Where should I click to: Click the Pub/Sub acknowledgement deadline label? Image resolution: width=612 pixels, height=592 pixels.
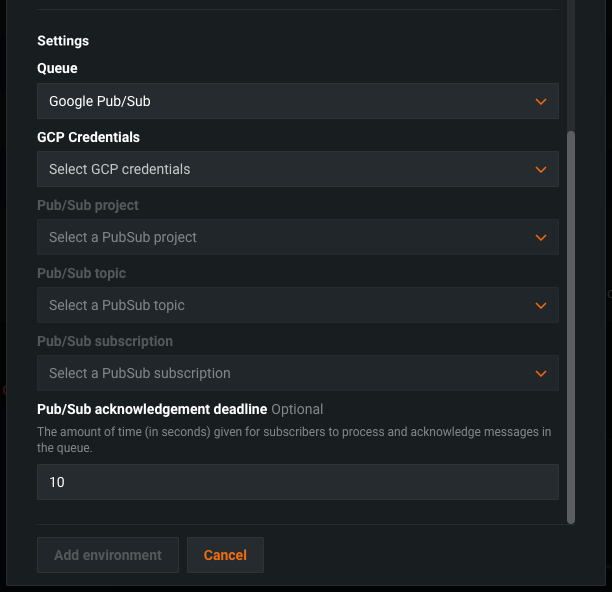[x=152, y=409]
